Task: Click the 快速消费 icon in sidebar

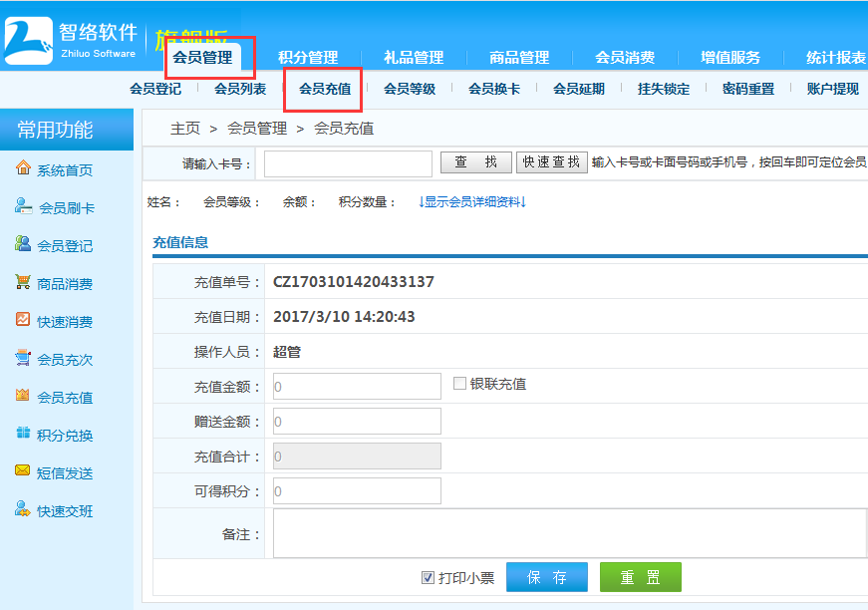Action: point(23,321)
